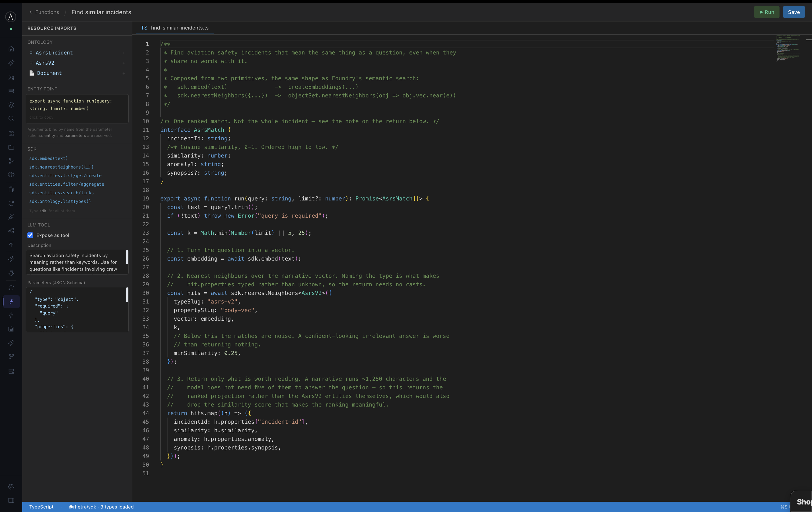Viewport: 812px width, 512px height.
Task: Place cursor on 'return hits.map((h) => ({' line
Action: pos(209,413)
